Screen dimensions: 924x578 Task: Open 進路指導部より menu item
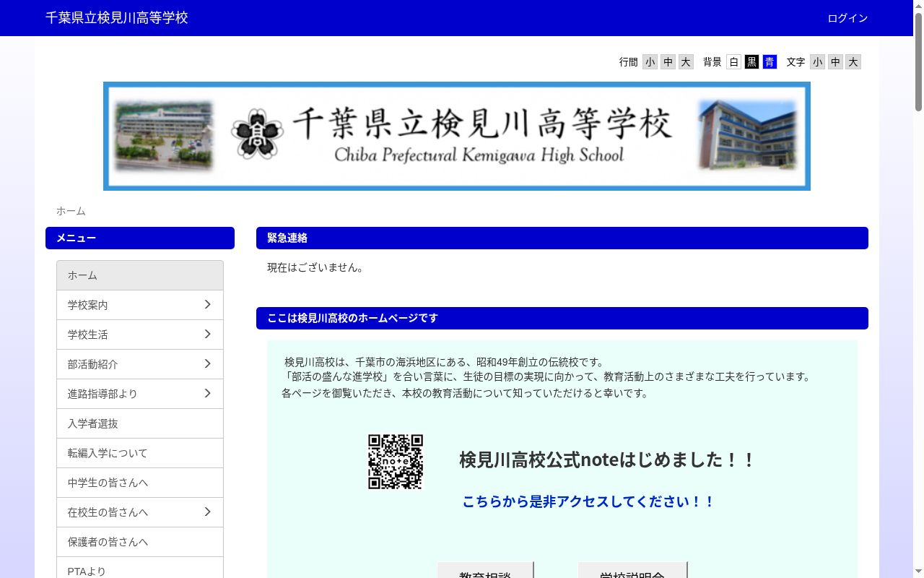click(140, 394)
